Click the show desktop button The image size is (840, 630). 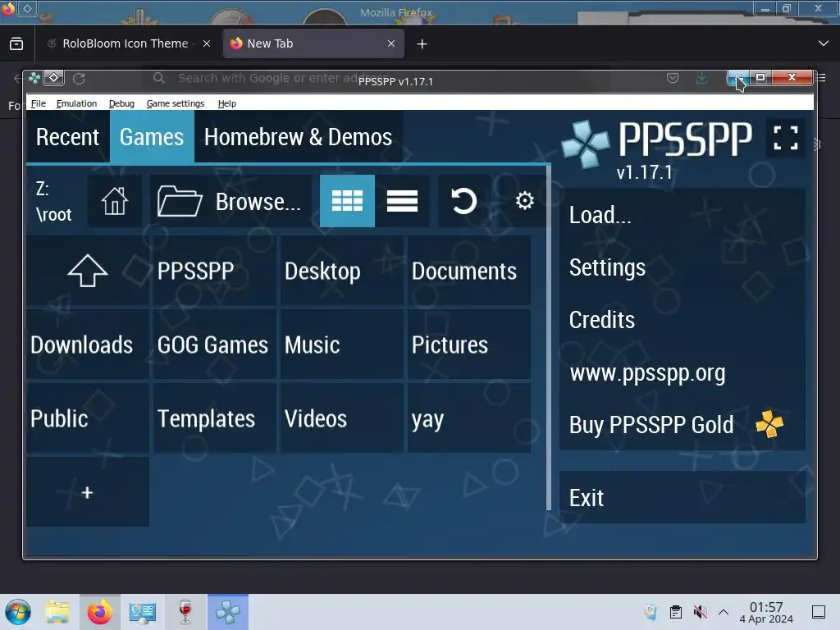click(819, 612)
